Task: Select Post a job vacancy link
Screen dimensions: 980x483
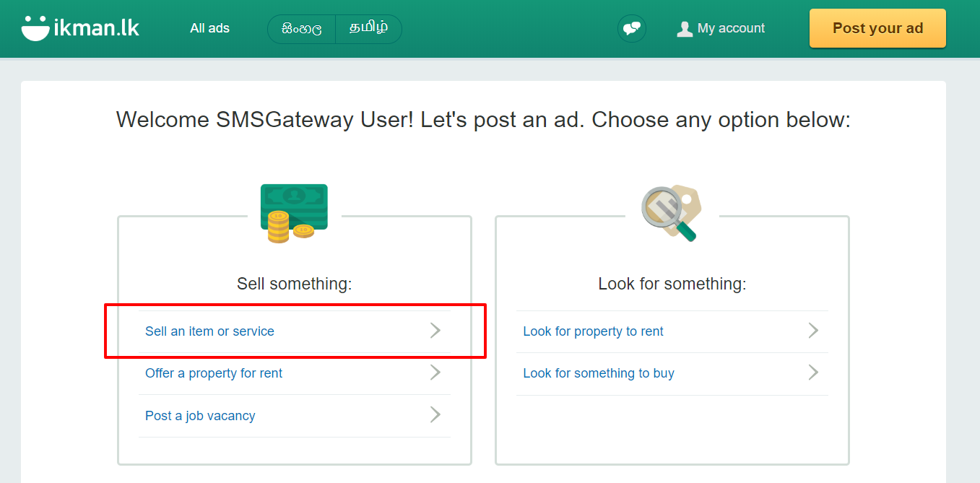Action: (x=295, y=416)
